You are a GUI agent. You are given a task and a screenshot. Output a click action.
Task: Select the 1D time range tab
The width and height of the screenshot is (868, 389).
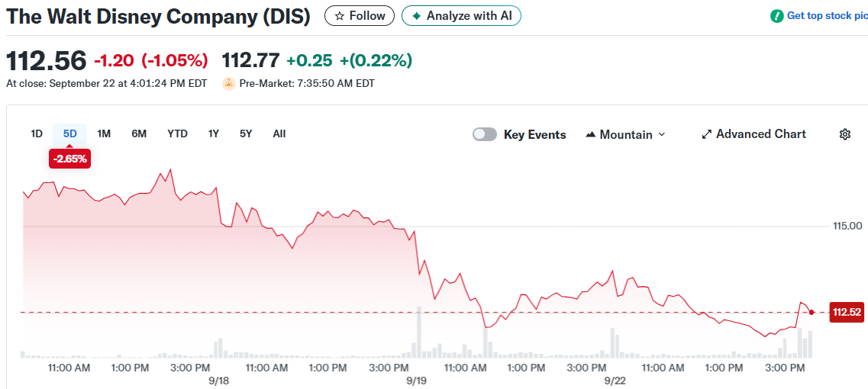pyautogui.click(x=37, y=134)
